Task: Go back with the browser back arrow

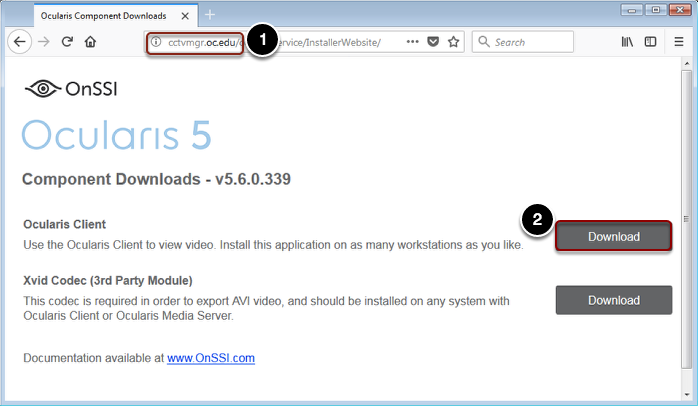Action: click(19, 42)
